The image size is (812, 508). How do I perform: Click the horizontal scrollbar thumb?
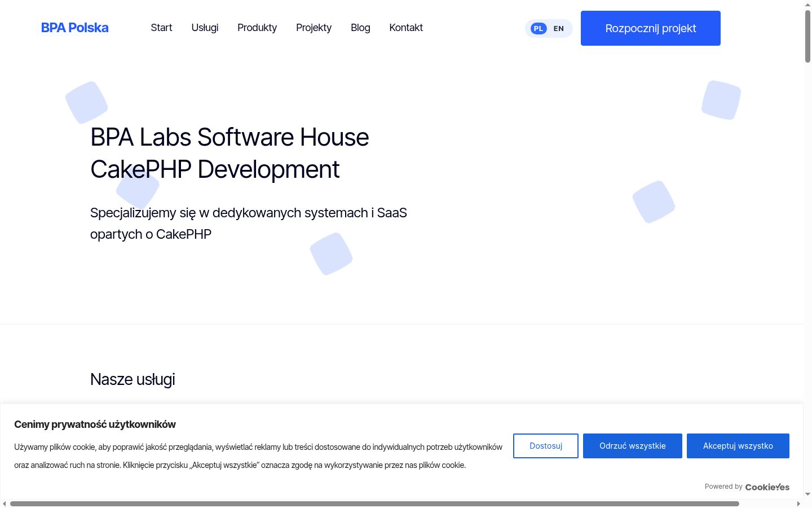pos(374,503)
